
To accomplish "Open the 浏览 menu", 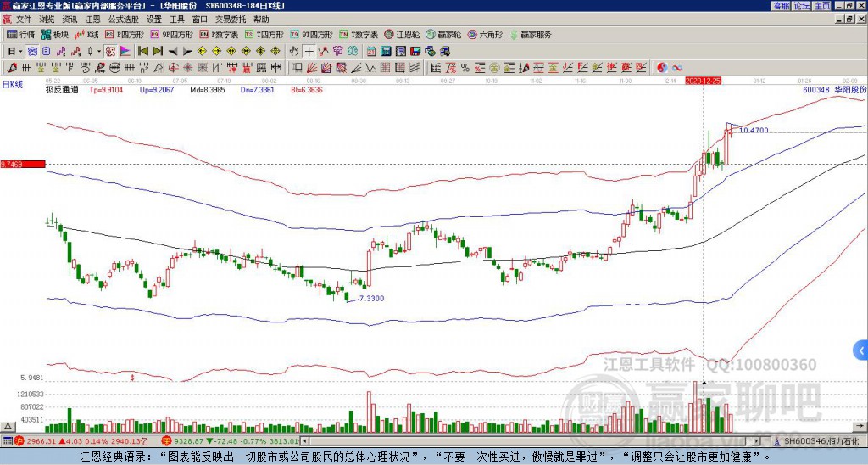I will point(47,20).
